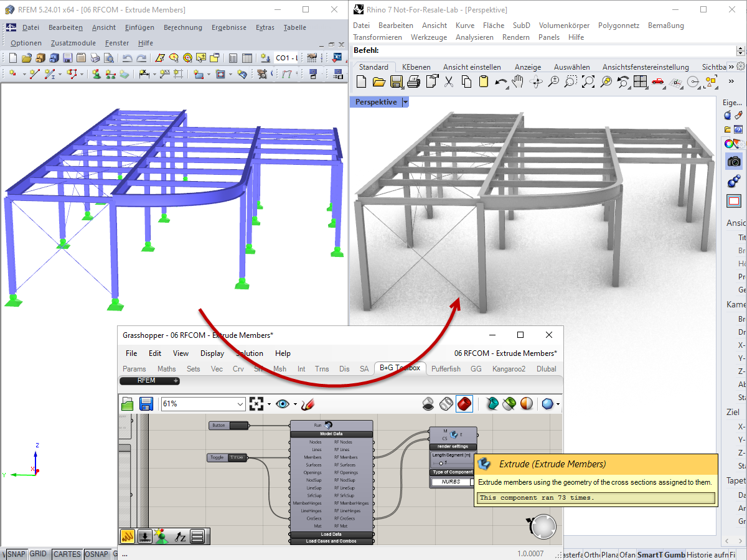The image size is (747, 560).
Task: Activate Rhino's Zoom tool
Action: tap(553, 82)
